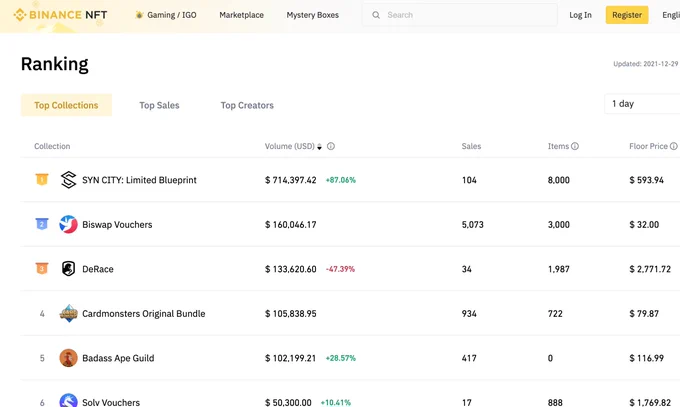Click the 5,073 sales count
This screenshot has width=680, height=407.
pyautogui.click(x=472, y=224)
